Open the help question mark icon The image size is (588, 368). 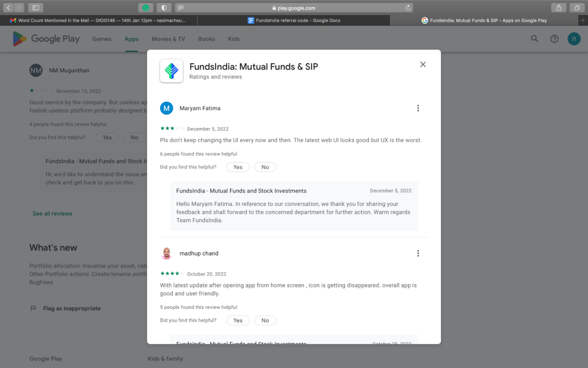coord(554,39)
